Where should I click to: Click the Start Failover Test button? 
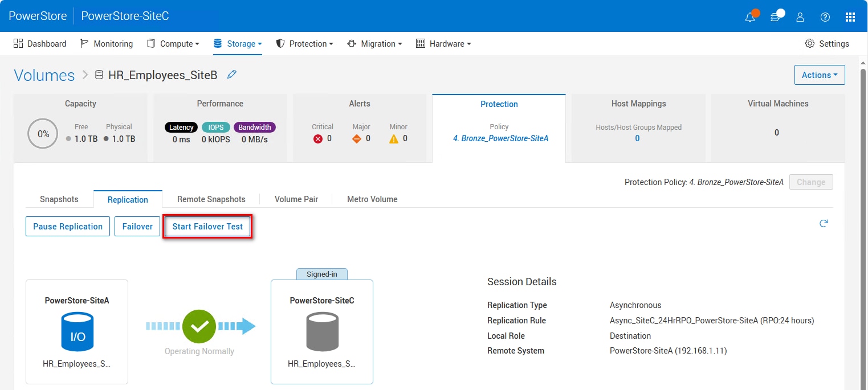click(207, 227)
